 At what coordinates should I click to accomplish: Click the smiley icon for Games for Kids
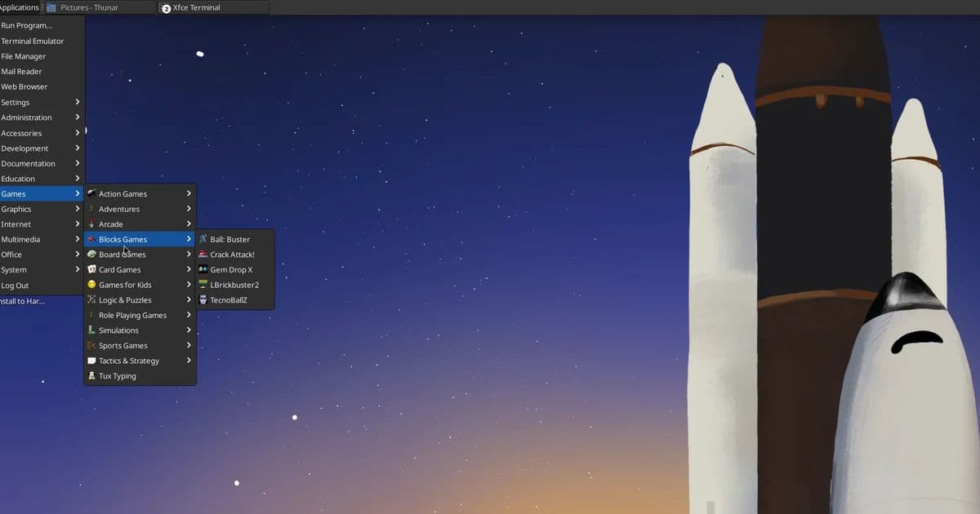tap(91, 285)
